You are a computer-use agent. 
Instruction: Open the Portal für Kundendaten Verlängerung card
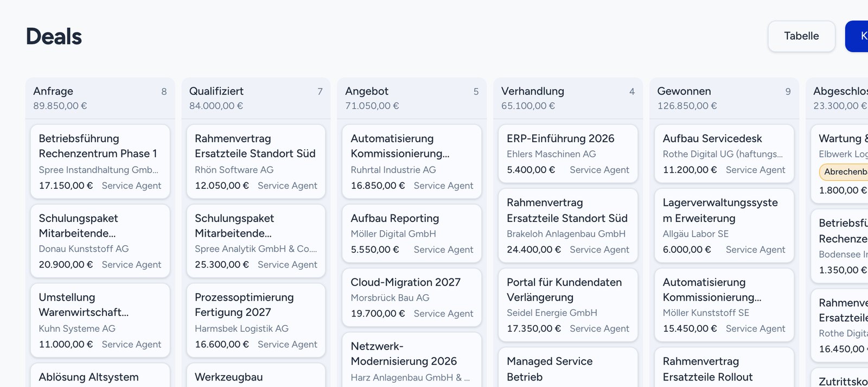[x=568, y=305]
